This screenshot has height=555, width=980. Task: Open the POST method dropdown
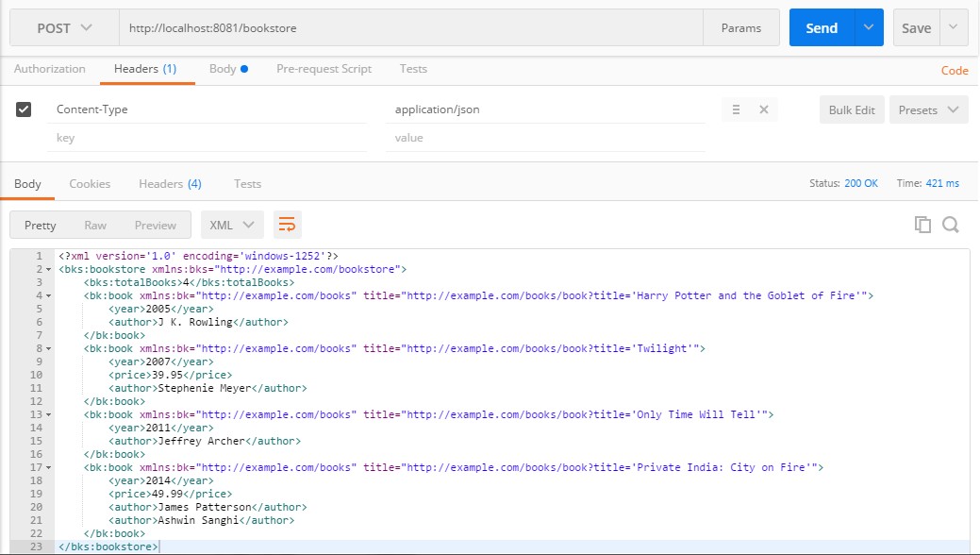pyautogui.click(x=64, y=28)
